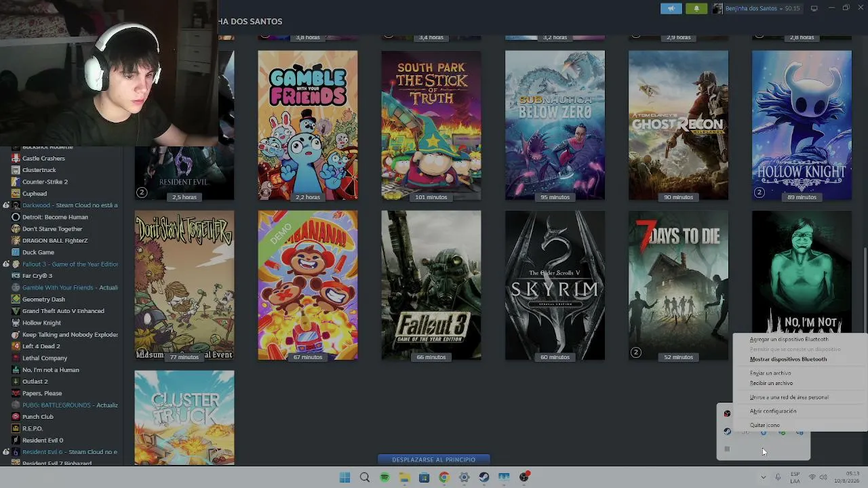Select Enviar un archivo
The image size is (868, 488).
[x=770, y=373]
